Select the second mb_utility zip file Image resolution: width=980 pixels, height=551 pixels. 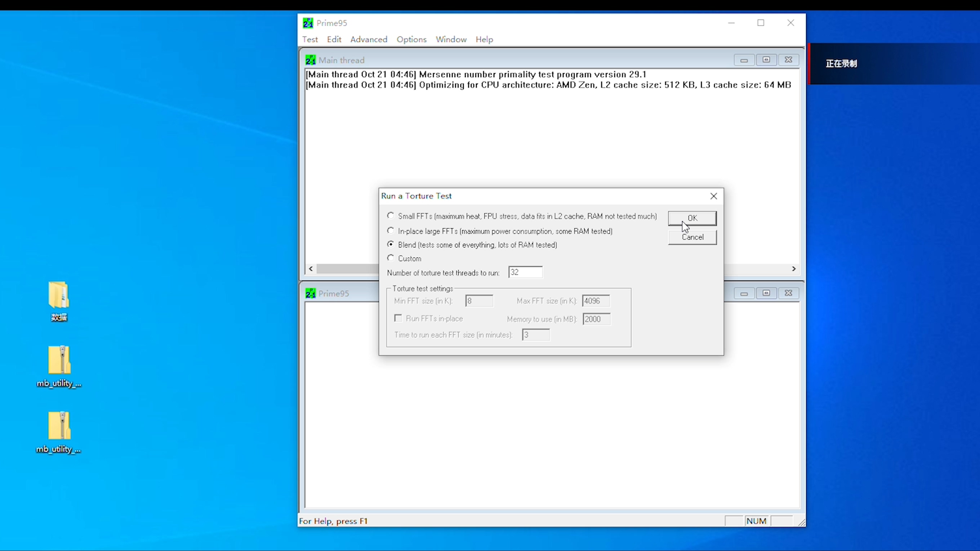[x=59, y=426]
